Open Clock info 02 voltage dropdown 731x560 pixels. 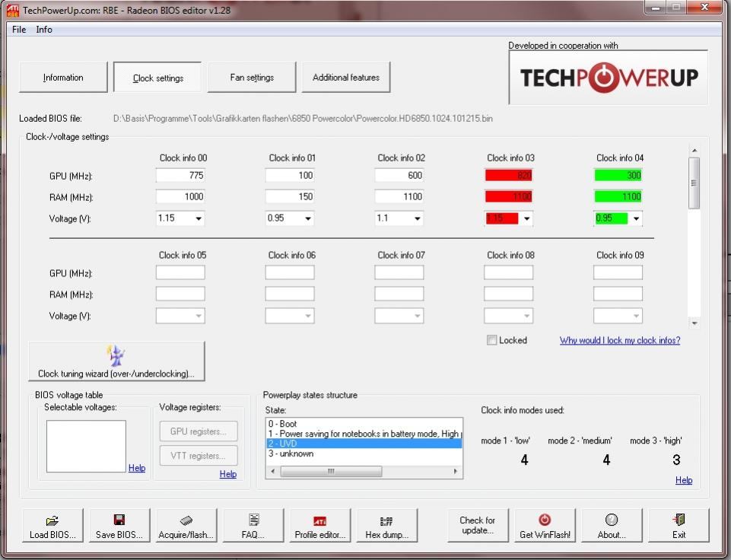(x=418, y=218)
